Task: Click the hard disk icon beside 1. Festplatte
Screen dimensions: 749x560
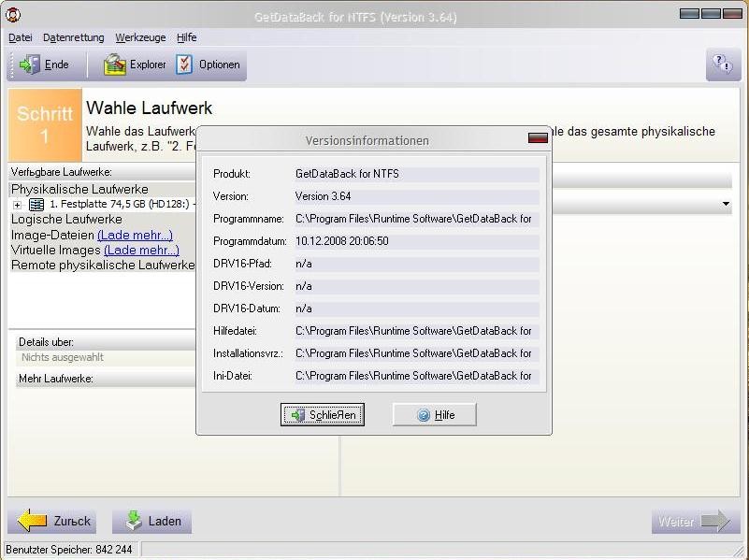Action: click(36, 205)
